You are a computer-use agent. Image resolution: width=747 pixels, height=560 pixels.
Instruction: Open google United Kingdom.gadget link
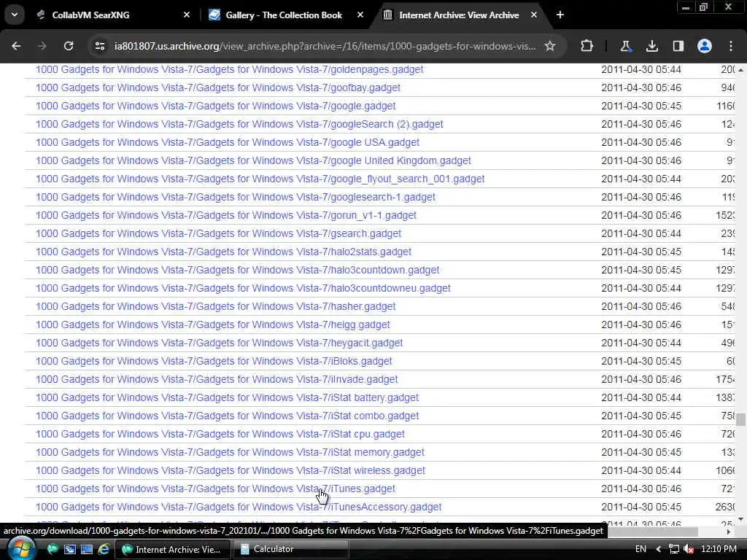click(253, 160)
